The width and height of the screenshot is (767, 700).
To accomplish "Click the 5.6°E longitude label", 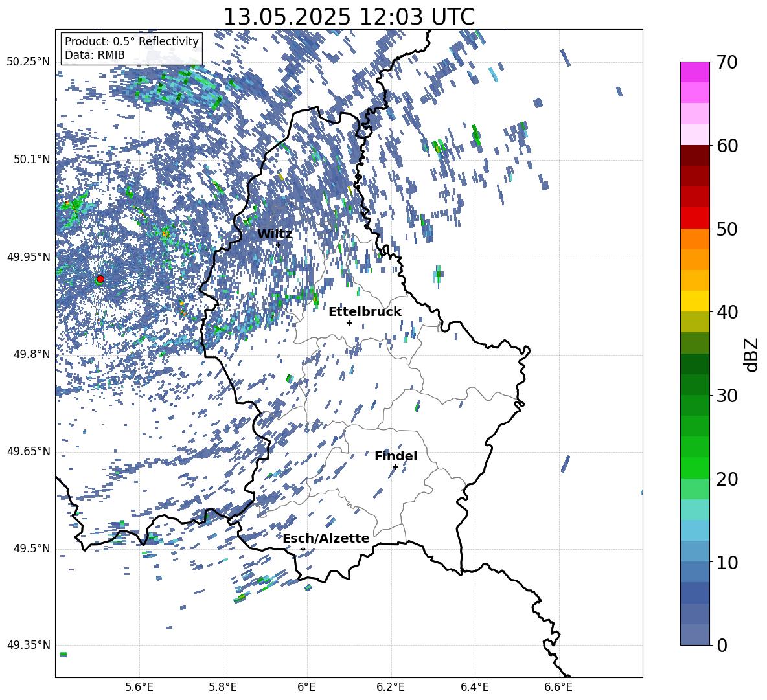I will 139,687.
